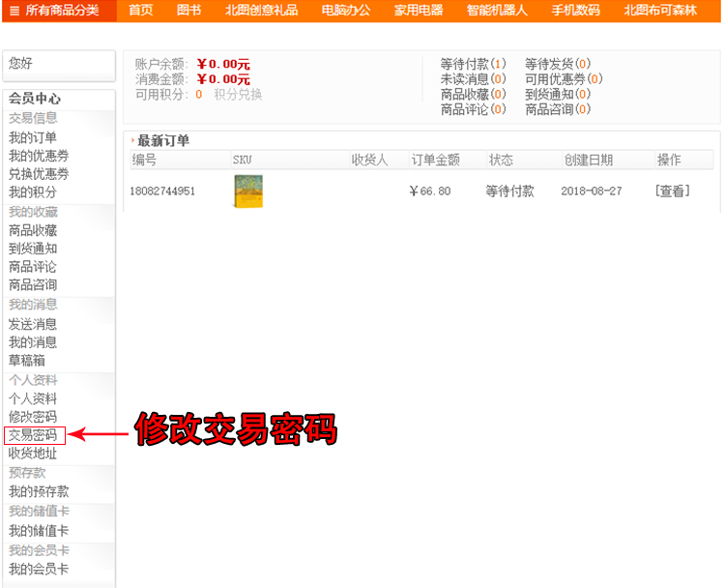The width and height of the screenshot is (725, 588).
Task: Click the book product thumbnail in order
Action: click(x=247, y=191)
